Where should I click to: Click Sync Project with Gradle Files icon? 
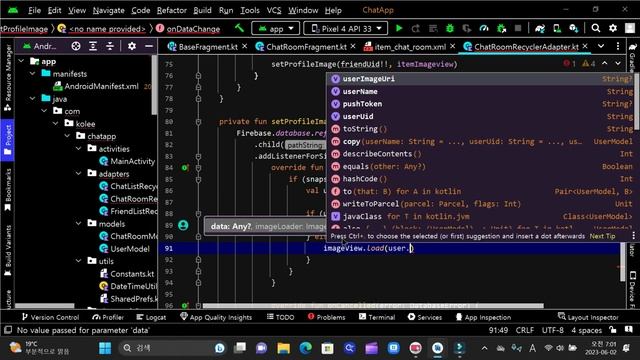[x=540, y=28]
